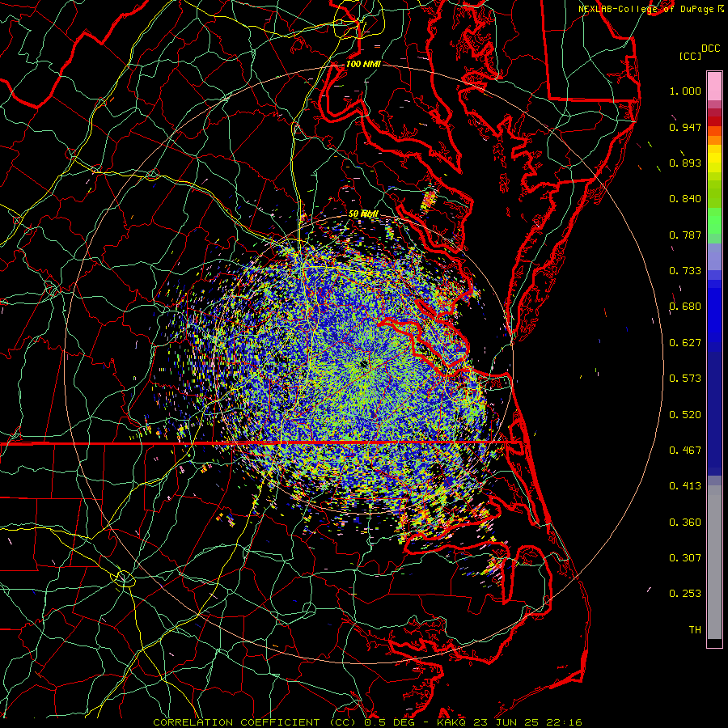
Task: Click the DCC product label above the scale
Action: [x=710, y=49]
